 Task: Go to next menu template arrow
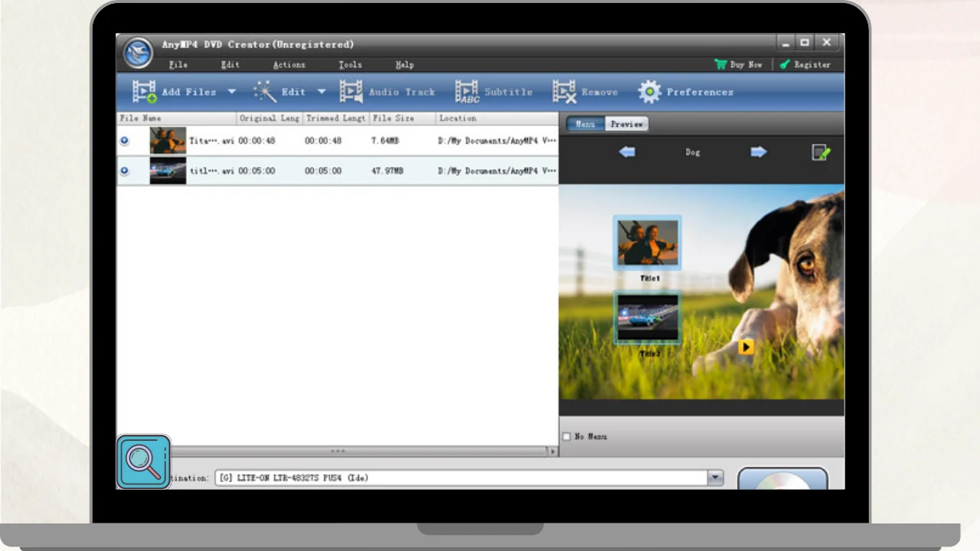(x=759, y=152)
